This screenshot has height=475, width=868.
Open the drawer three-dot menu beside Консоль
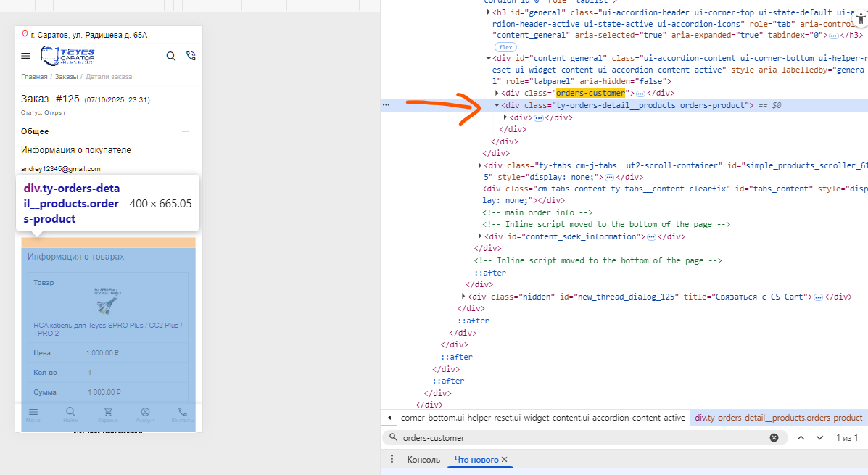pyautogui.click(x=392, y=460)
